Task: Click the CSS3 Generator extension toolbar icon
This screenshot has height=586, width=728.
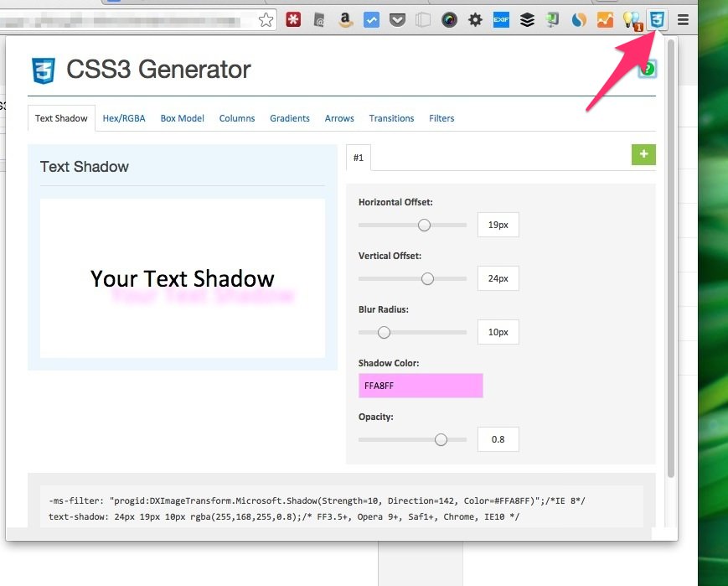Action: [657, 20]
